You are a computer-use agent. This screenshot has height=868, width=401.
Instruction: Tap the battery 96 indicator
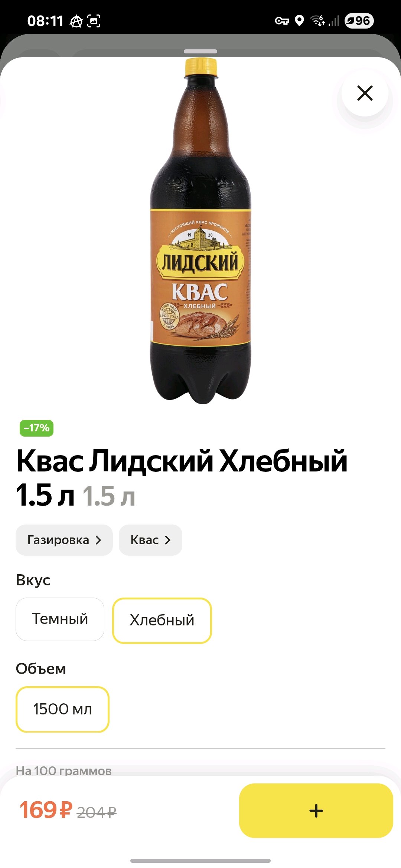click(x=359, y=21)
